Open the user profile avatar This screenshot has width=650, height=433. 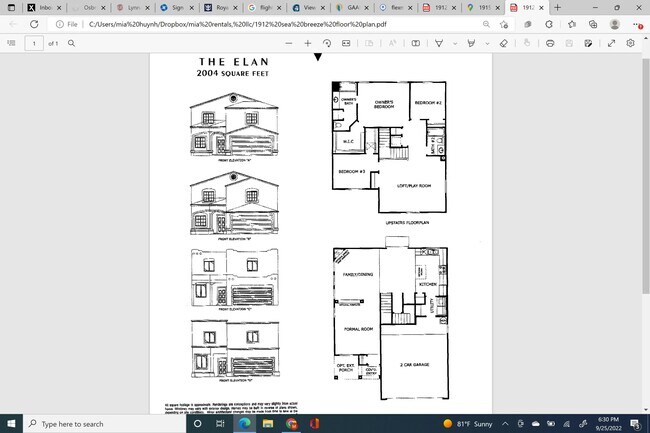click(x=615, y=24)
